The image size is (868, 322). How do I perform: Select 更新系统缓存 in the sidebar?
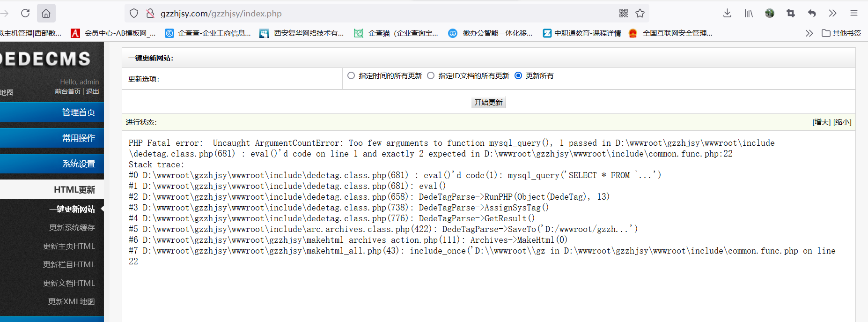[72, 227]
